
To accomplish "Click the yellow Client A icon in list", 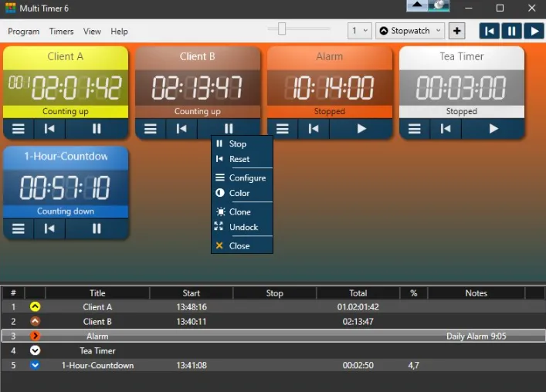I will pos(35,306).
